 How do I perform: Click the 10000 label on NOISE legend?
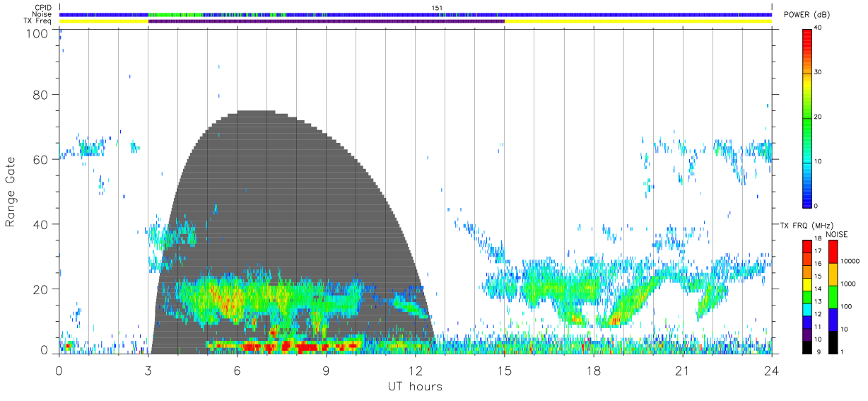849,261
